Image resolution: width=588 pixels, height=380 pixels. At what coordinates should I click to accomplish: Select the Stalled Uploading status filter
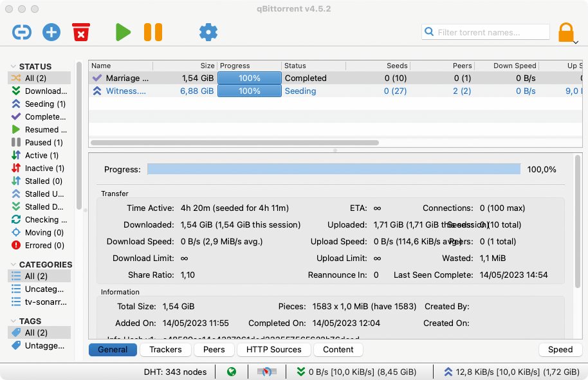tap(39, 194)
